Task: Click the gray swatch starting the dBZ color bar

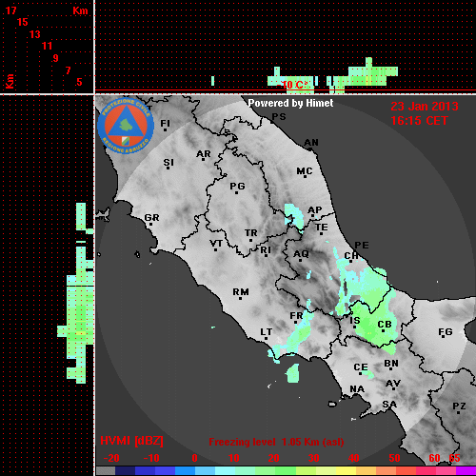Action: [106, 470]
